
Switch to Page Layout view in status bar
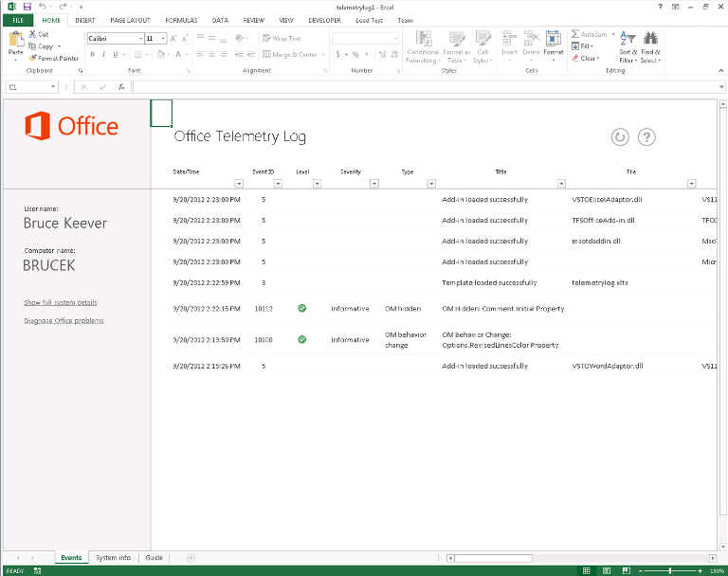tap(607, 571)
